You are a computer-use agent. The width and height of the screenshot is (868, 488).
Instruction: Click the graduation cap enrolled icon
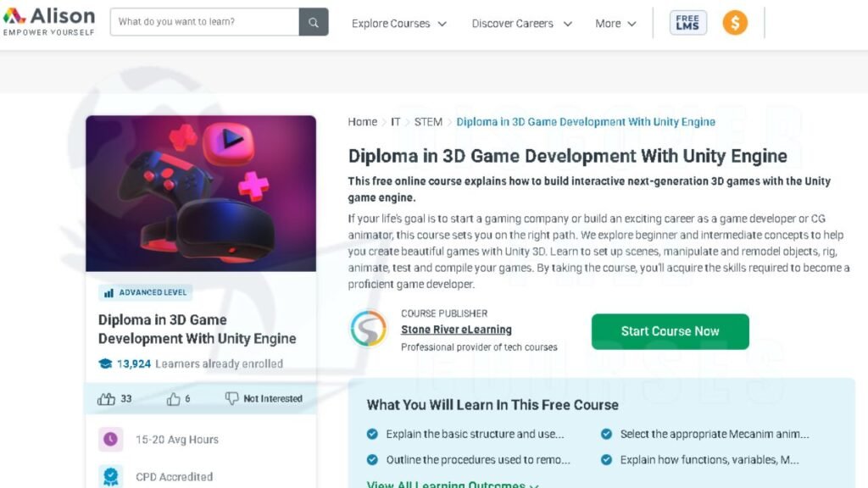tap(105, 363)
